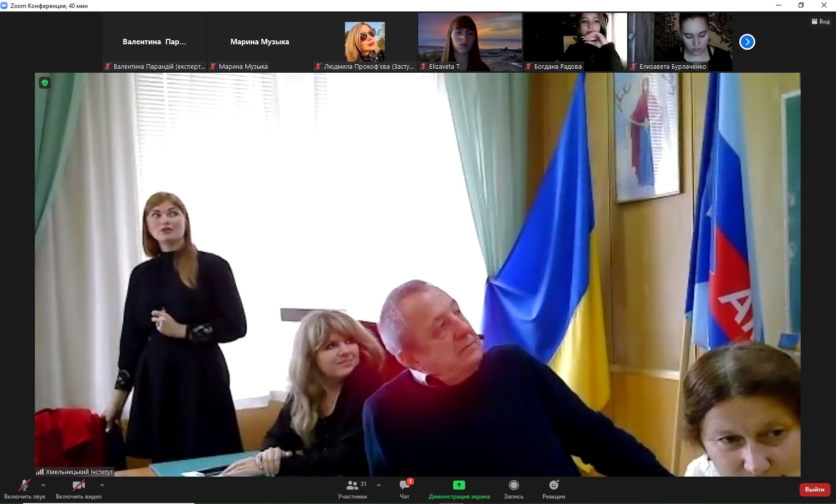Select Богдана Радова video thumbnail
Screen dimensions: 836x504
[575, 42]
